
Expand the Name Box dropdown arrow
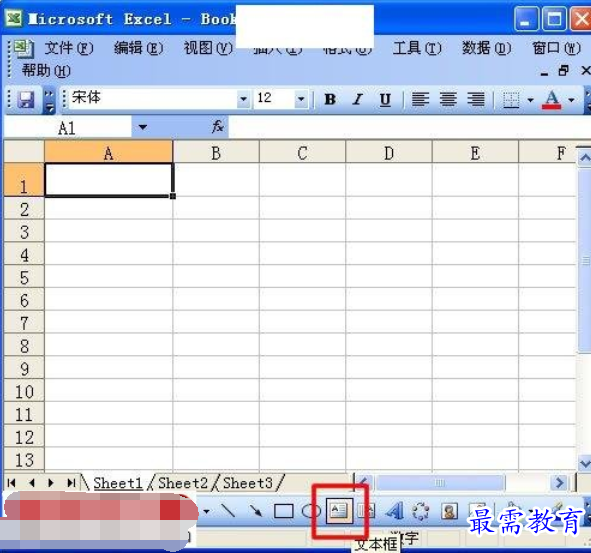click(x=142, y=127)
